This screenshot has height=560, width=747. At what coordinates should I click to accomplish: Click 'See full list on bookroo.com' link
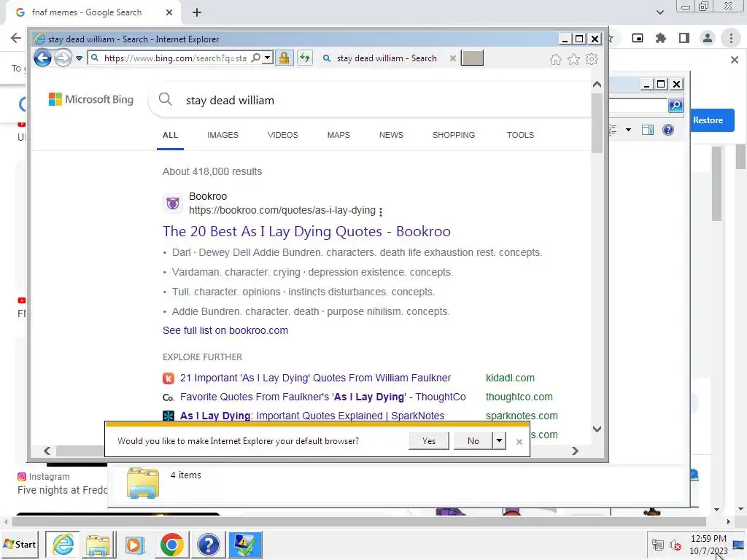click(x=225, y=330)
